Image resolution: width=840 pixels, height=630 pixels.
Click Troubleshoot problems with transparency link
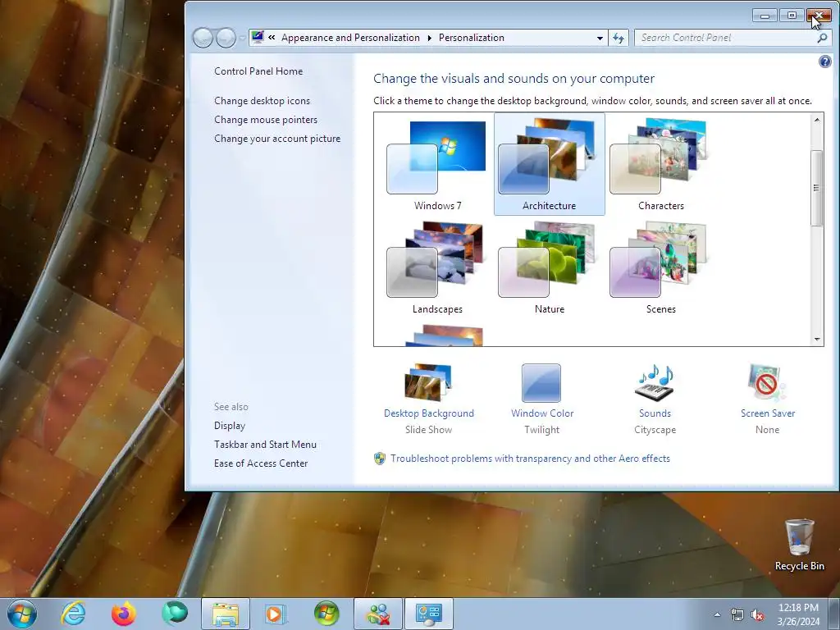coord(530,459)
